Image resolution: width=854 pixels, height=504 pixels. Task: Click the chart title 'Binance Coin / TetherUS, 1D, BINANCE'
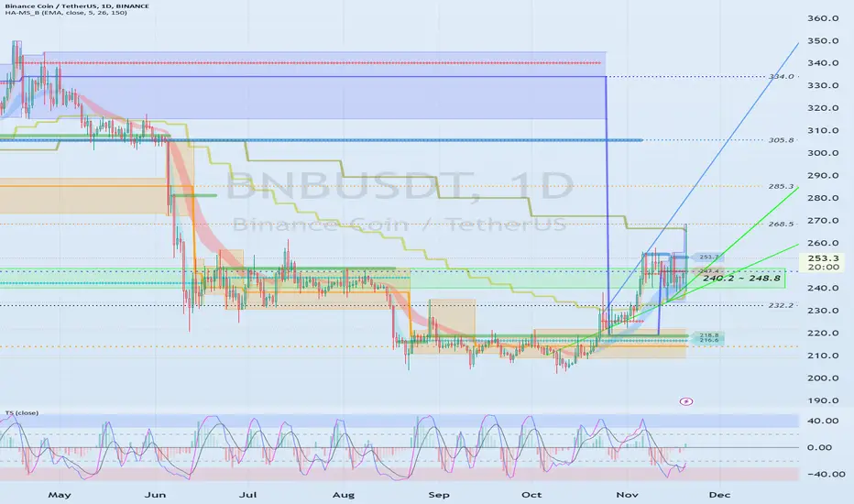[77, 6]
